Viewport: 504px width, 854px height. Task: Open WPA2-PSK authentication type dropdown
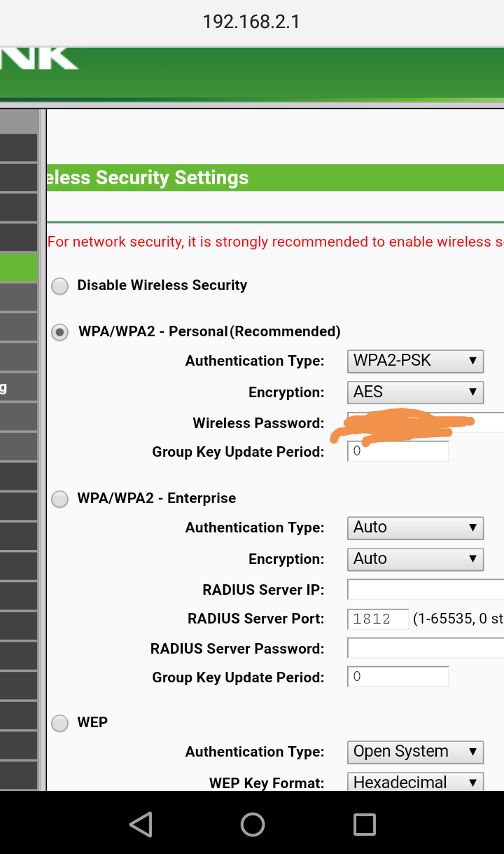[415, 361]
